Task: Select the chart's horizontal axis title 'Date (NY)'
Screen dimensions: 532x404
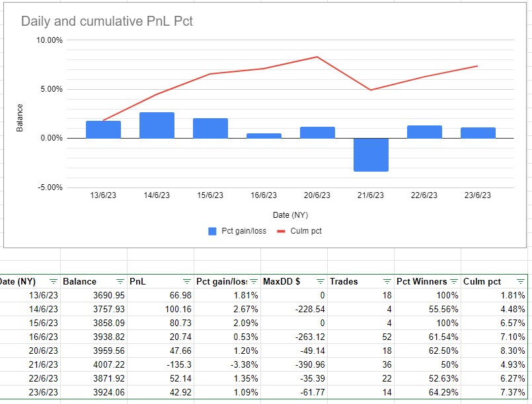Action: [x=290, y=215]
